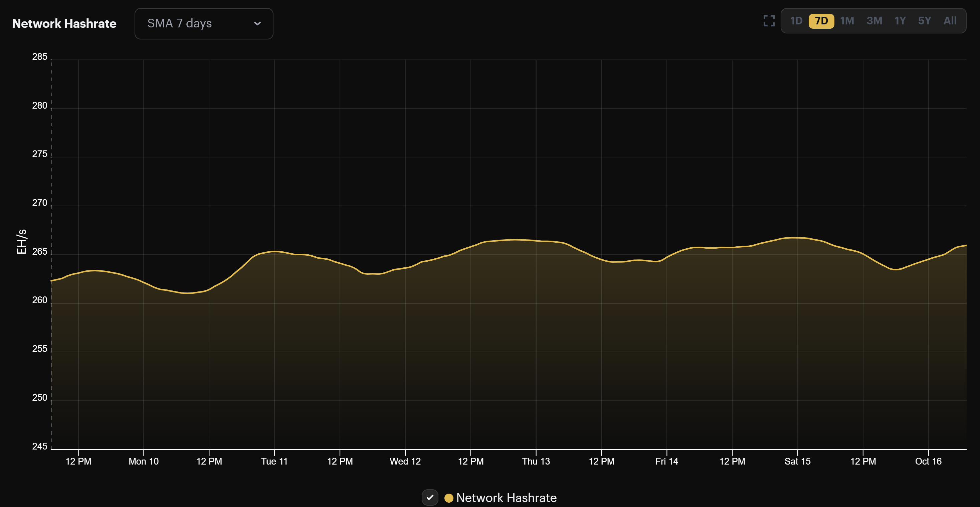
Task: Select the 7D time range
Action: click(x=821, y=21)
